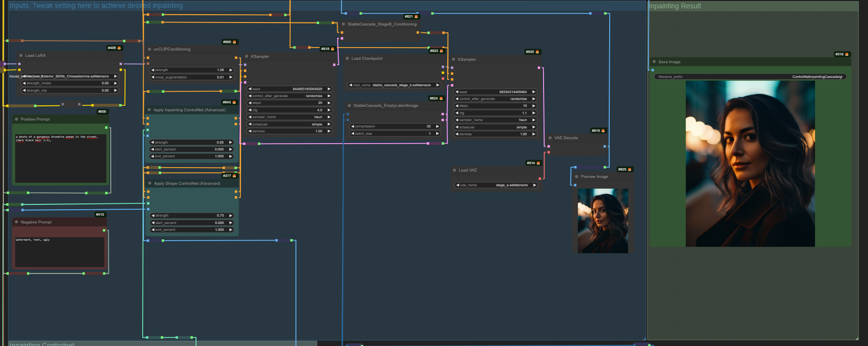Click the Preview Image portrait thumbnail
This screenshot has height=346, width=868.
point(603,221)
